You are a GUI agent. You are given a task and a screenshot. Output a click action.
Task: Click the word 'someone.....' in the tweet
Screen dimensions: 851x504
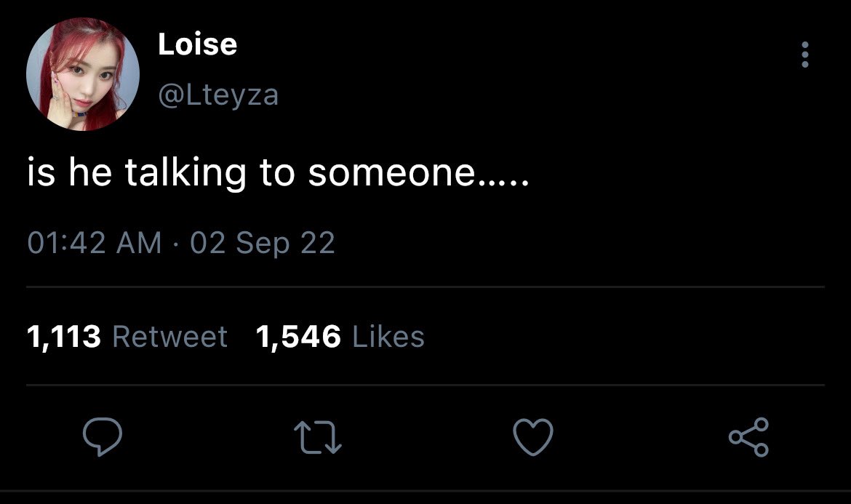(x=418, y=173)
